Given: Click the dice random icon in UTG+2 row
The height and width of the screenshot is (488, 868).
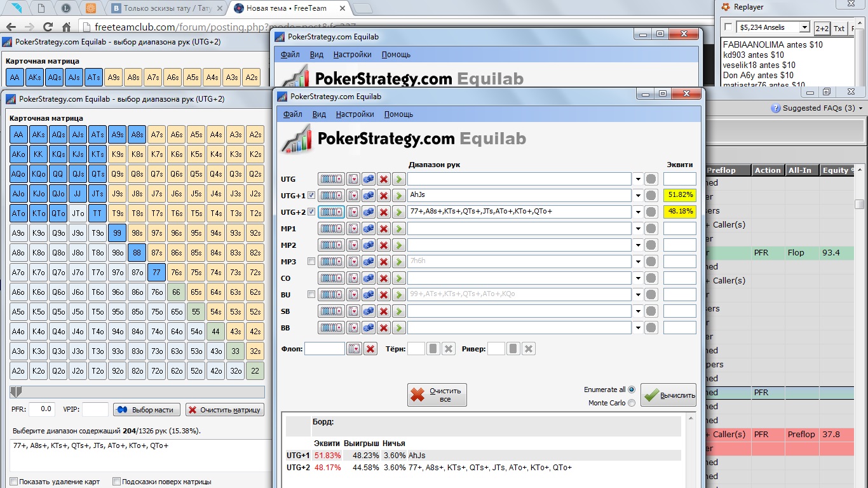Looking at the screenshot, I should pos(369,212).
